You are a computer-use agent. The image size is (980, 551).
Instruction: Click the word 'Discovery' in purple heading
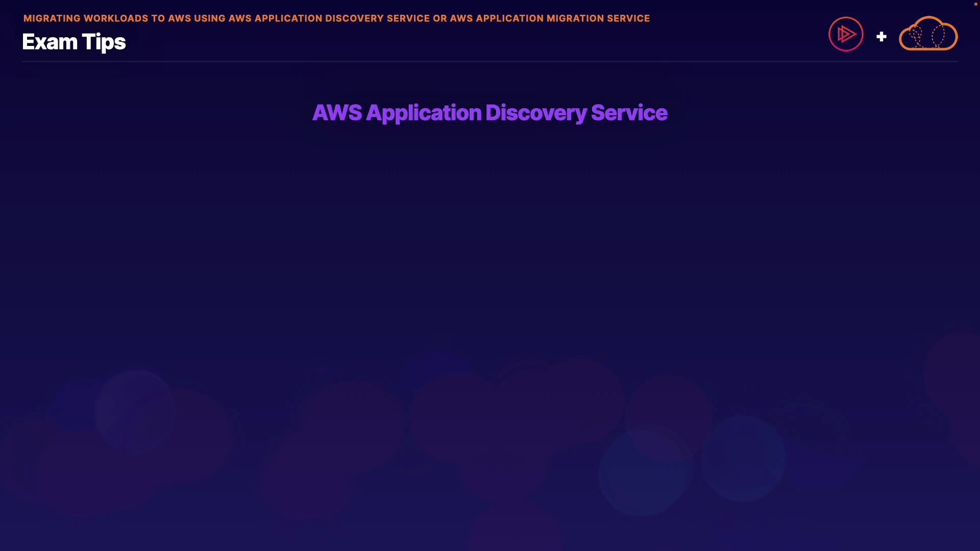[535, 113]
